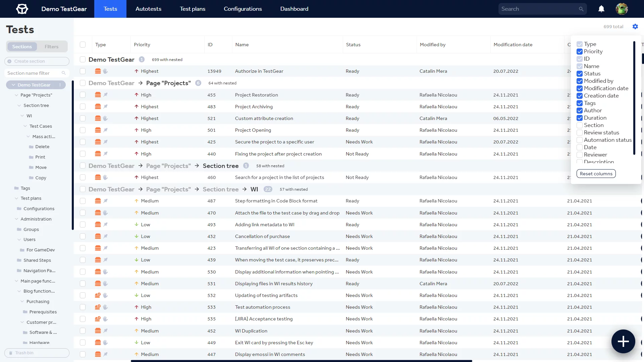Screen dimensions: 644x362
Task: Click the Trash bin icon
Action: click(x=11, y=353)
